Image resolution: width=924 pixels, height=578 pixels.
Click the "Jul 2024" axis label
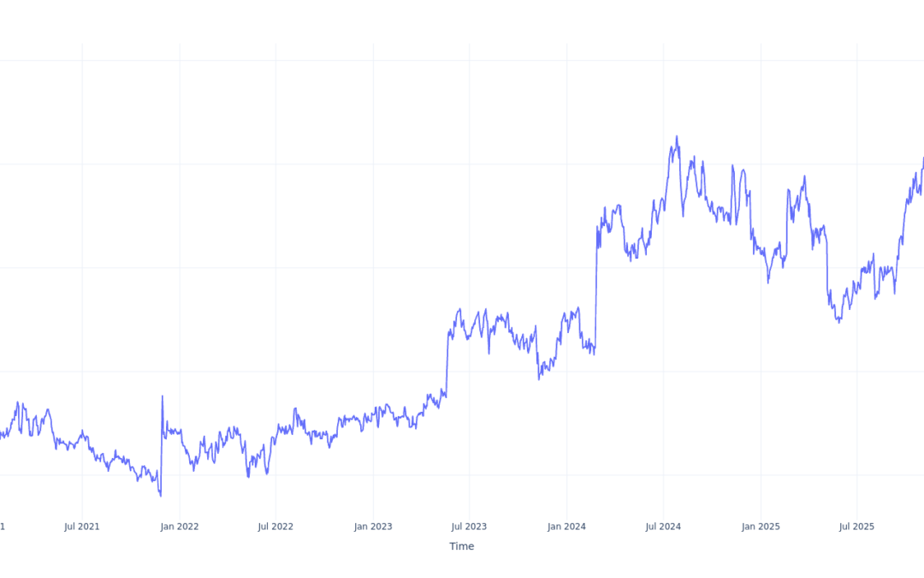tap(663, 527)
